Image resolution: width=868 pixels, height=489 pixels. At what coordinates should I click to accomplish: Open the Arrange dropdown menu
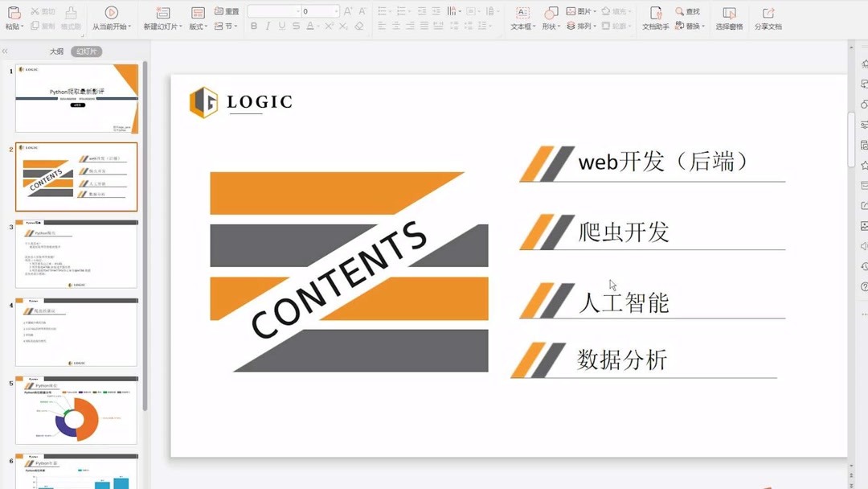tap(584, 25)
